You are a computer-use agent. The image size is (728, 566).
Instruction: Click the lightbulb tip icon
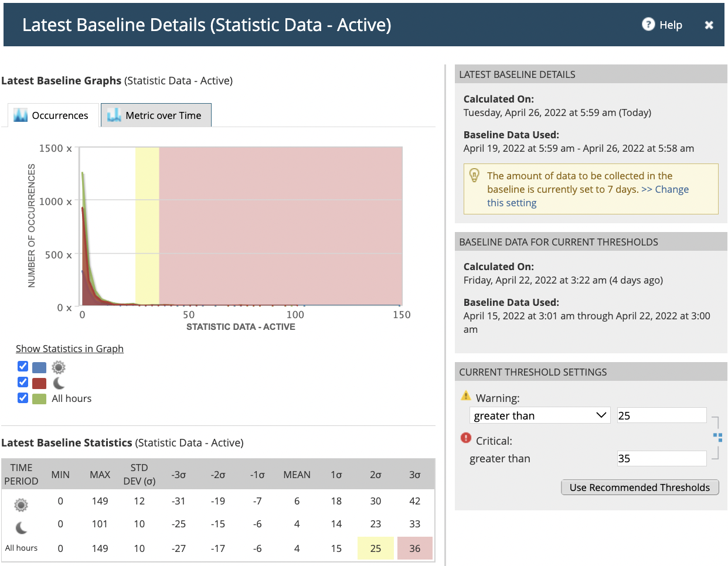(x=475, y=175)
